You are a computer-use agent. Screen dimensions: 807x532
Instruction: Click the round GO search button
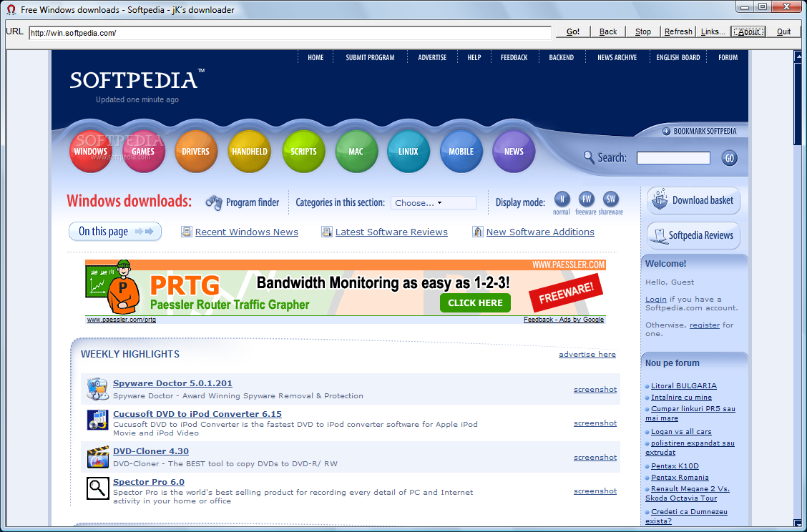pyautogui.click(x=729, y=158)
